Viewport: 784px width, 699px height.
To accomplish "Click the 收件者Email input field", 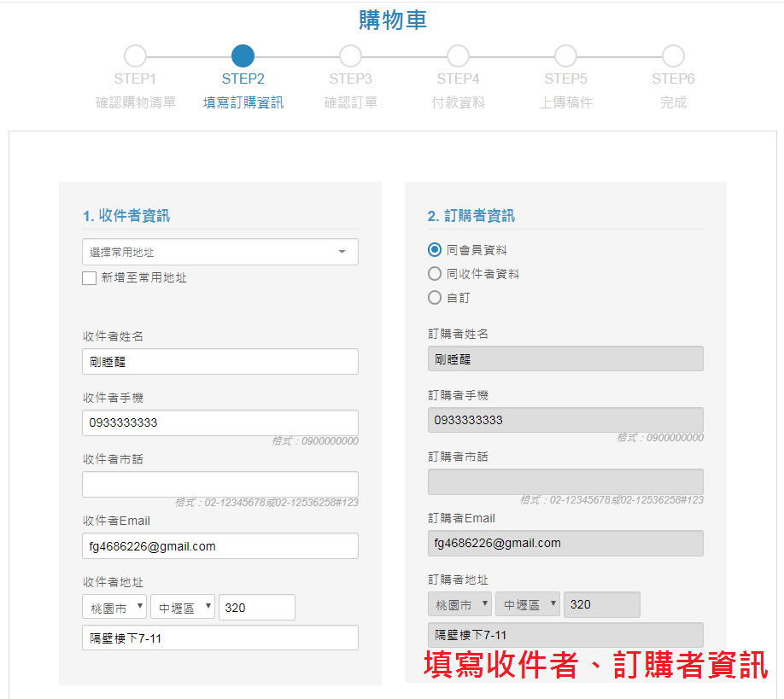I will 219,546.
